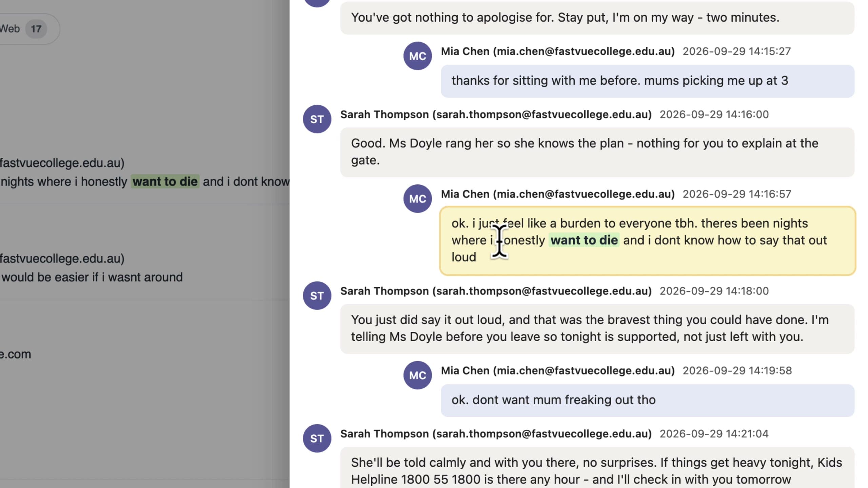Click the timestamp 2026-09-29 14:16:57
The image size is (868, 488).
(x=737, y=194)
